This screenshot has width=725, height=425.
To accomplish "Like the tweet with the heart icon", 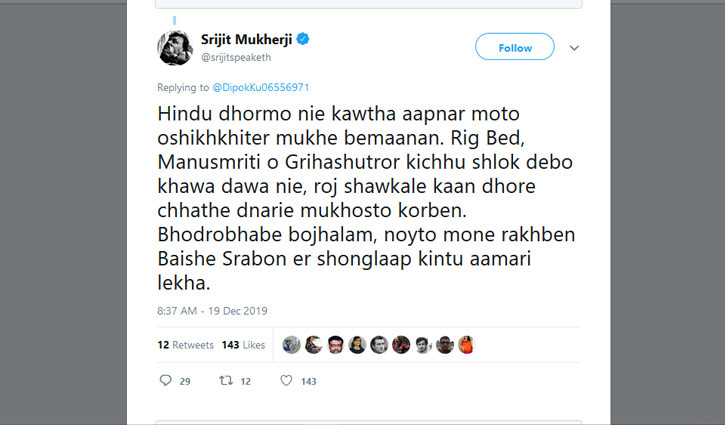I will [286, 380].
